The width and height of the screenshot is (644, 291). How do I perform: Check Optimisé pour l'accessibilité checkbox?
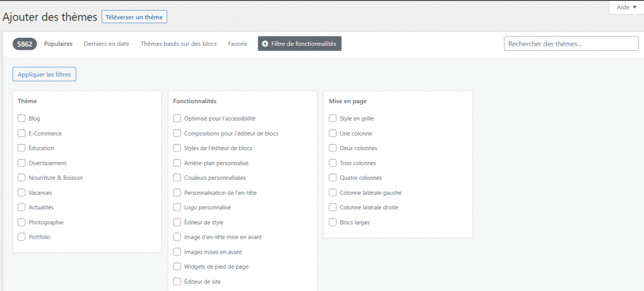click(177, 118)
